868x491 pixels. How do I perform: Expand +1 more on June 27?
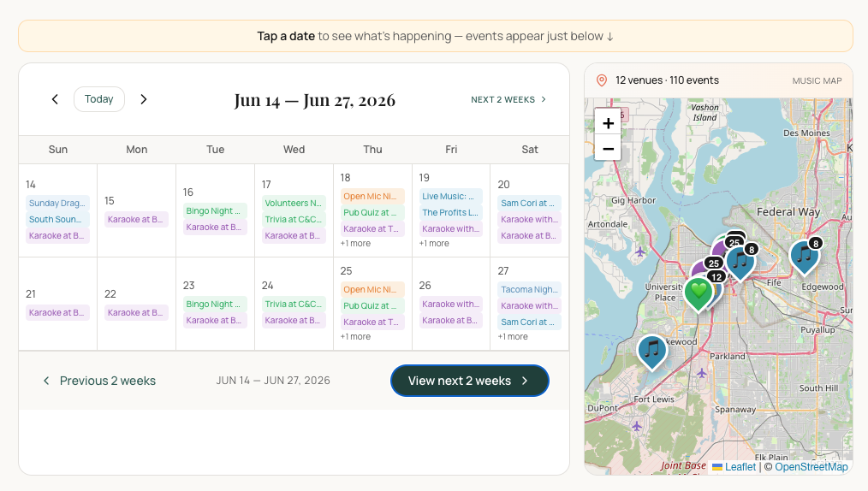pos(513,337)
